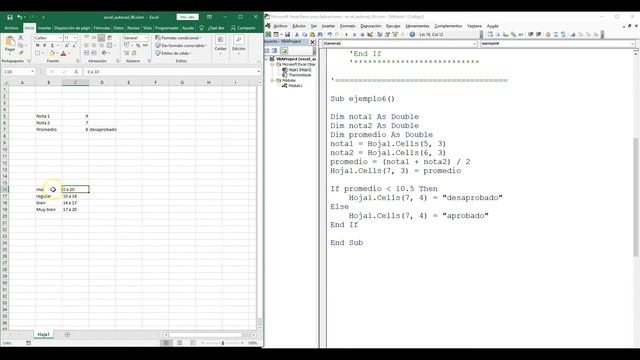
Task: Open Estilos de celda gallery
Action: click(173, 53)
